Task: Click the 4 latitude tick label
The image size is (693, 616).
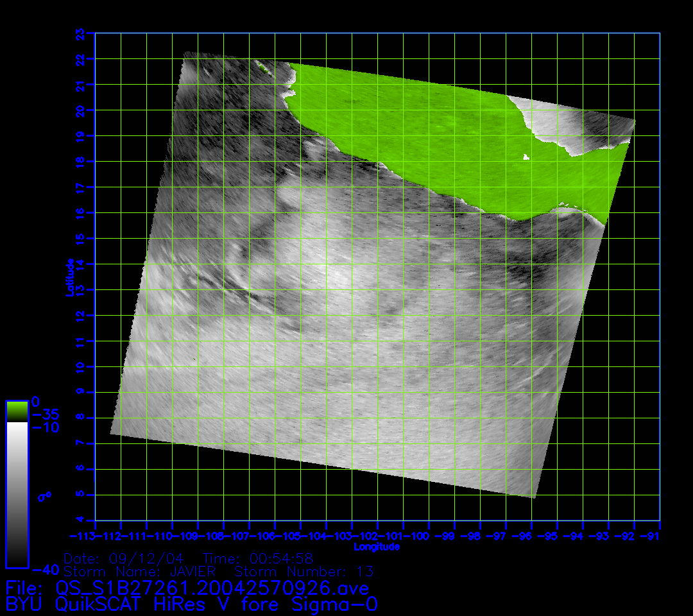Action: click(x=80, y=520)
